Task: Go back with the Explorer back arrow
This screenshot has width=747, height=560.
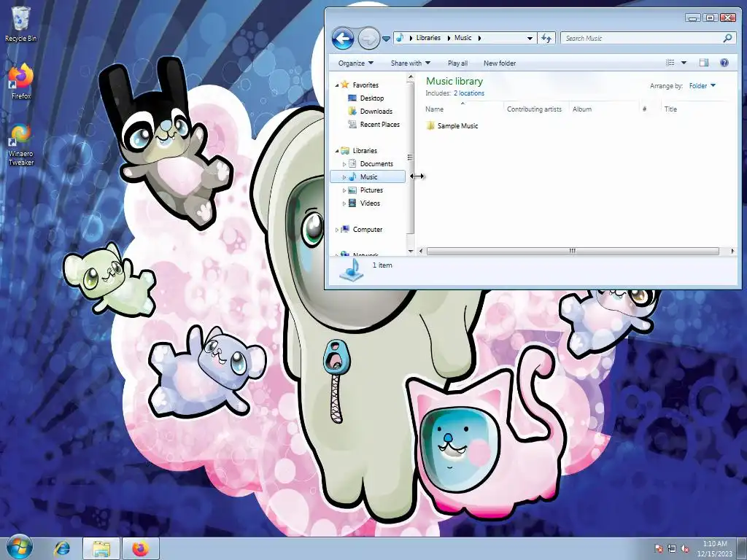Action: point(343,39)
